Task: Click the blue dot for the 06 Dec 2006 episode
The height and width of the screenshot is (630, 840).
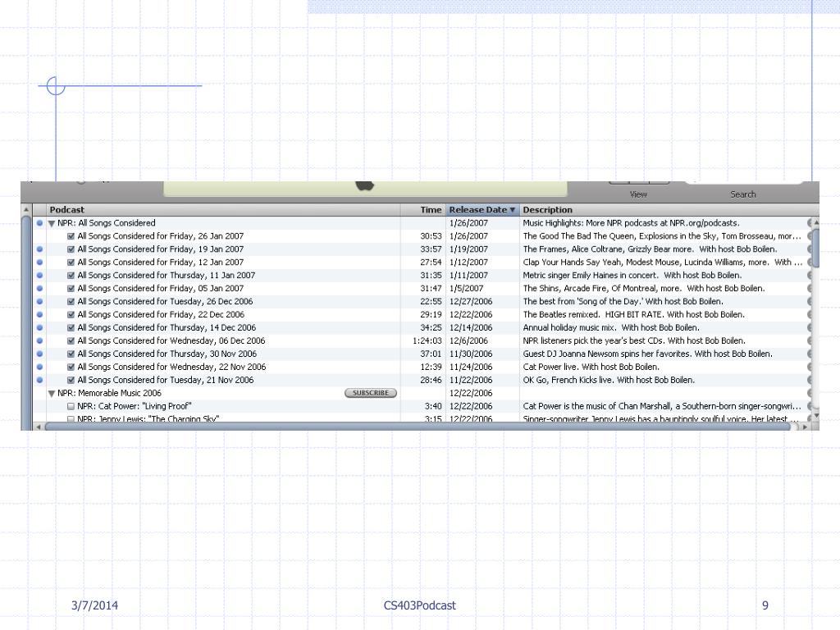Action: [x=39, y=340]
